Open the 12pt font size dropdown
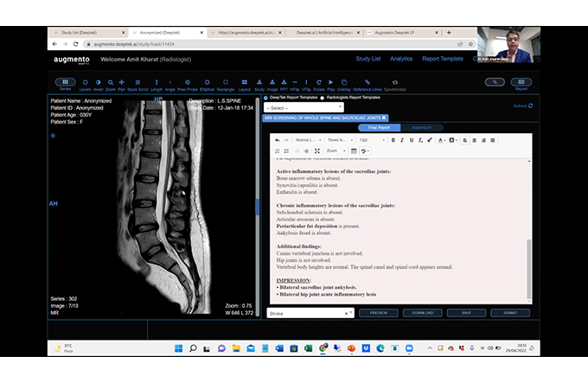The width and height of the screenshot is (588, 382). pyautogui.click(x=372, y=140)
